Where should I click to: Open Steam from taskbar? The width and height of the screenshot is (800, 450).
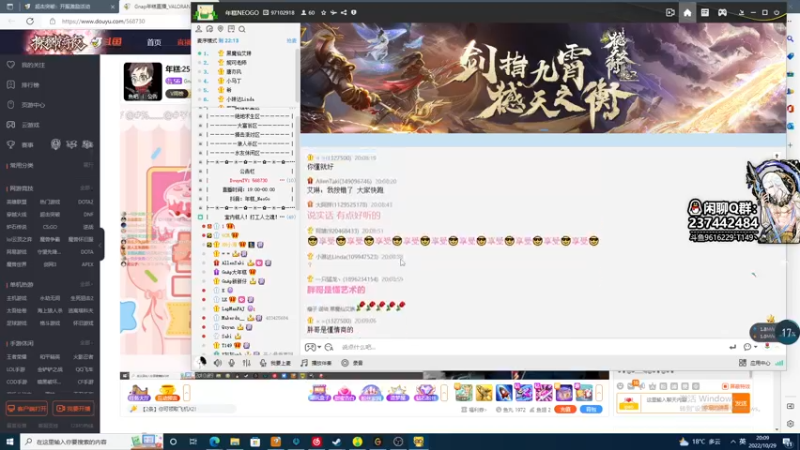(337, 441)
